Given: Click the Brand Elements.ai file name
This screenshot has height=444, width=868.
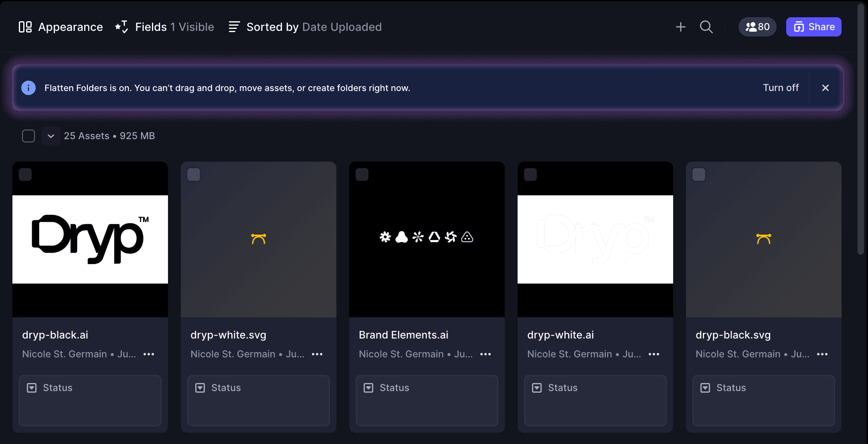Looking at the screenshot, I should tap(403, 335).
